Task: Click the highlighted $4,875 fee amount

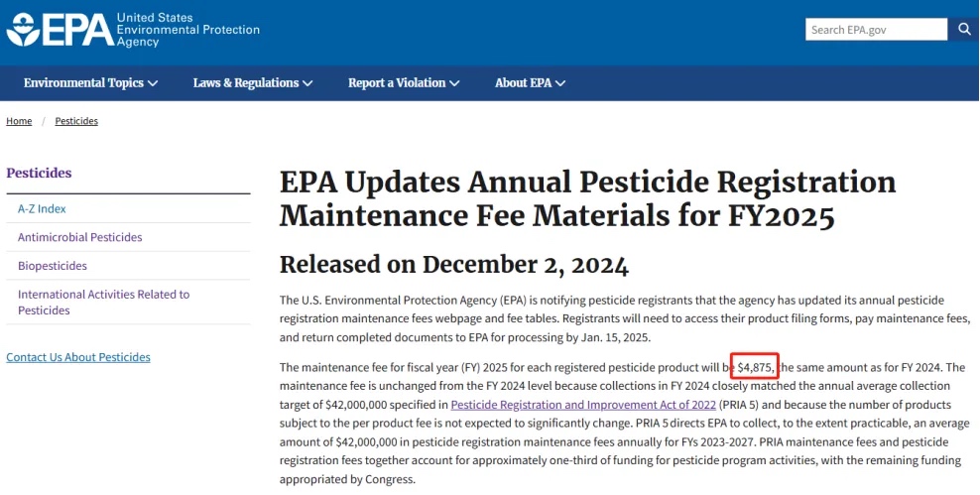Action: pos(756,367)
